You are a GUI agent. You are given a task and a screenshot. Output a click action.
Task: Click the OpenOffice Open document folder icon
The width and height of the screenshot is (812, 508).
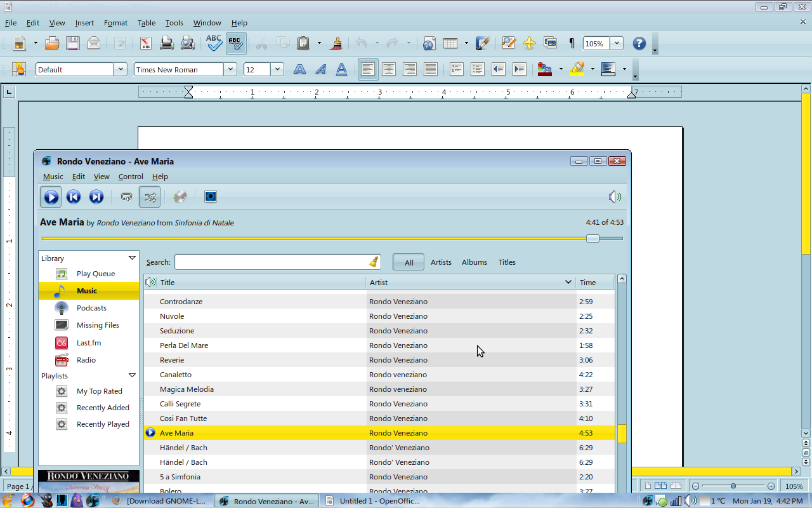tap(52, 43)
